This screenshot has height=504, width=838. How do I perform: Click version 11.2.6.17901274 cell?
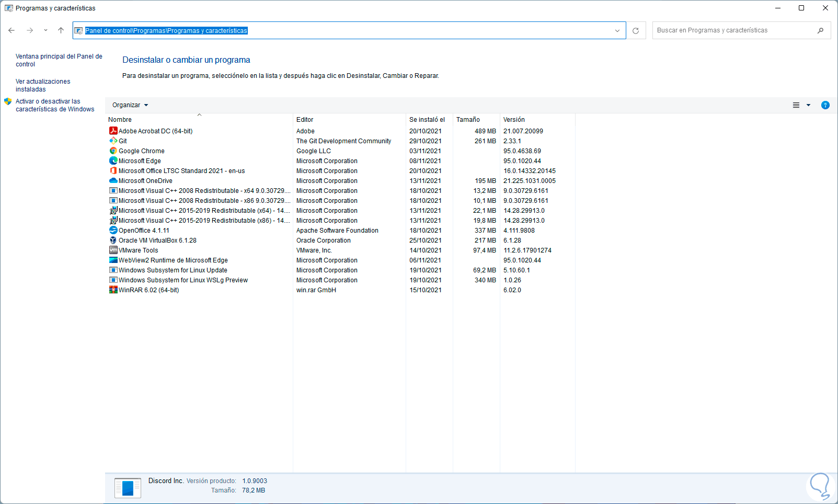tap(527, 250)
